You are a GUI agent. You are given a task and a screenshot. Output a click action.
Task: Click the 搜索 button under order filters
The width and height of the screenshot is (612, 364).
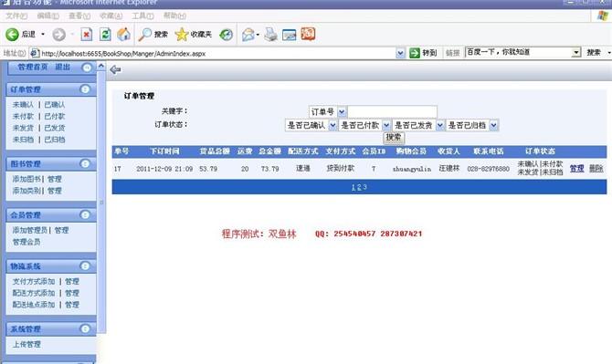tap(394, 138)
